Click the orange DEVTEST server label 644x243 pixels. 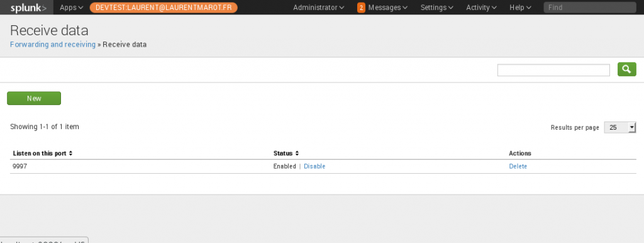[164, 8]
